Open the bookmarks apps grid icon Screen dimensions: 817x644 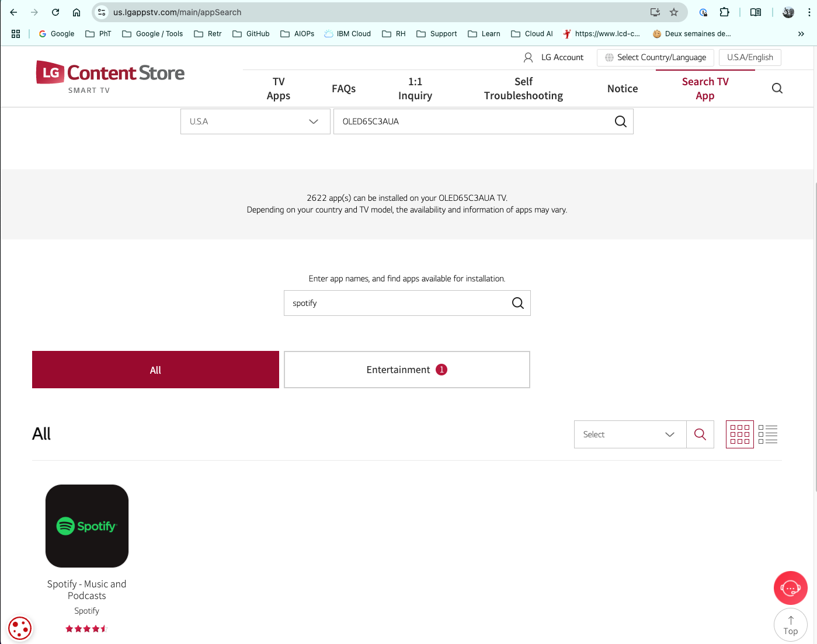tap(16, 34)
